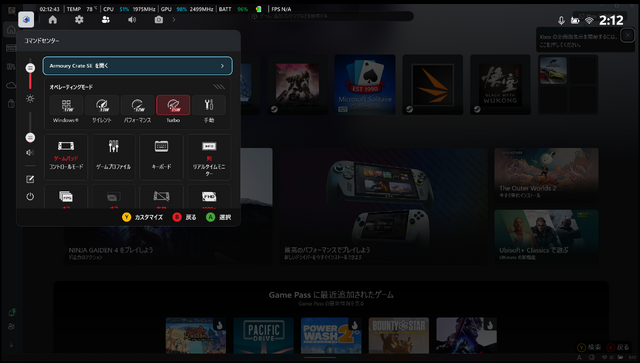The image size is (640, 363).
Task: Open The Outer Worlds 2 card
Action: coord(547,175)
